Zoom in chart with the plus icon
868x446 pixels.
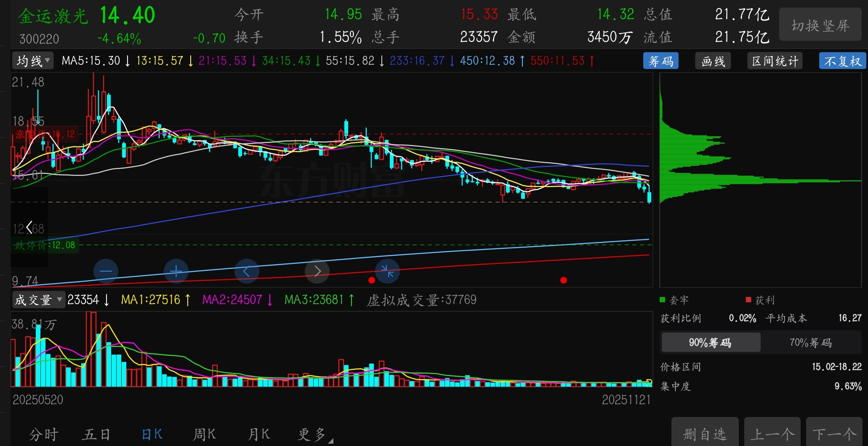coord(176,271)
